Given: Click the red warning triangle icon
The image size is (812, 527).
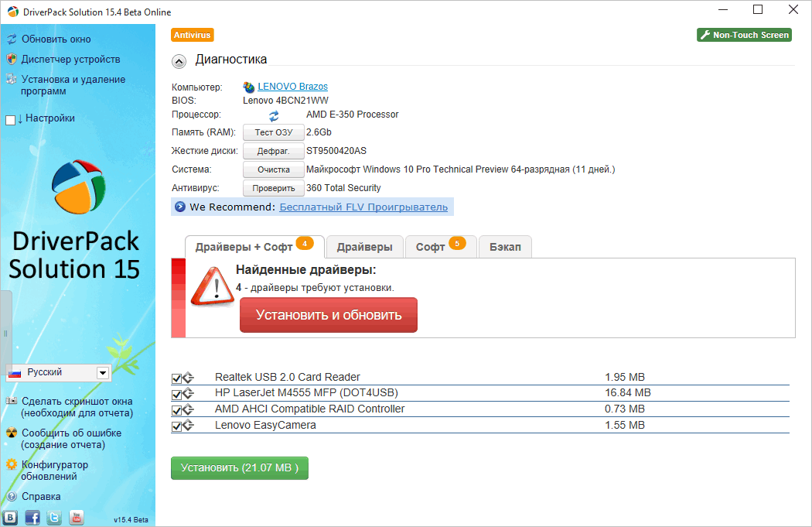Looking at the screenshot, I should pyautogui.click(x=213, y=286).
